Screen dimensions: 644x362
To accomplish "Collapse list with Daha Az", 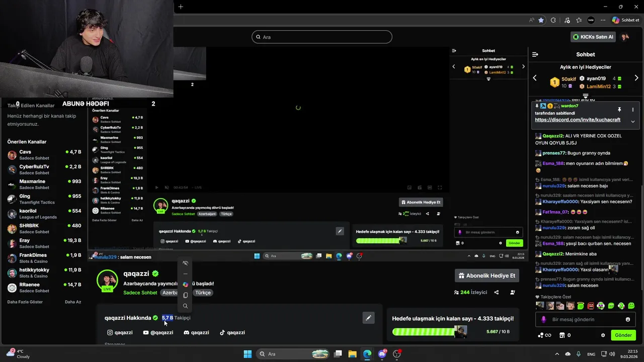I will pyautogui.click(x=73, y=302).
